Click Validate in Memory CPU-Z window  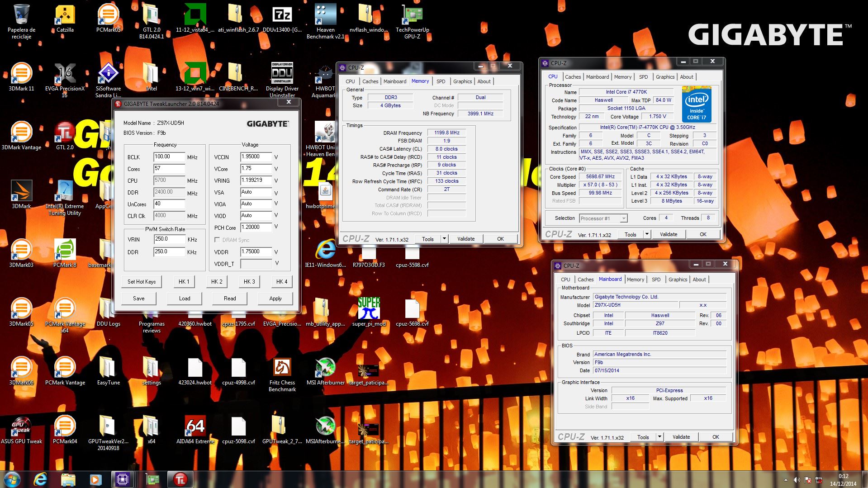click(x=466, y=239)
